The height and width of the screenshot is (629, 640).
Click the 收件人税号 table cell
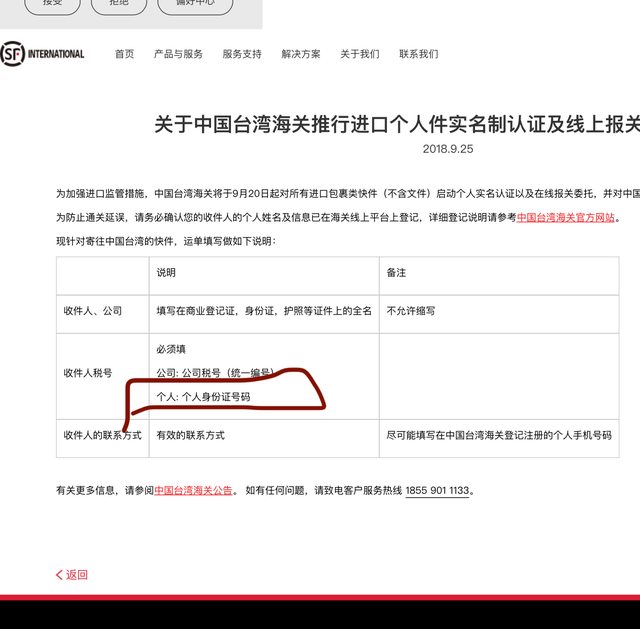[93, 373]
